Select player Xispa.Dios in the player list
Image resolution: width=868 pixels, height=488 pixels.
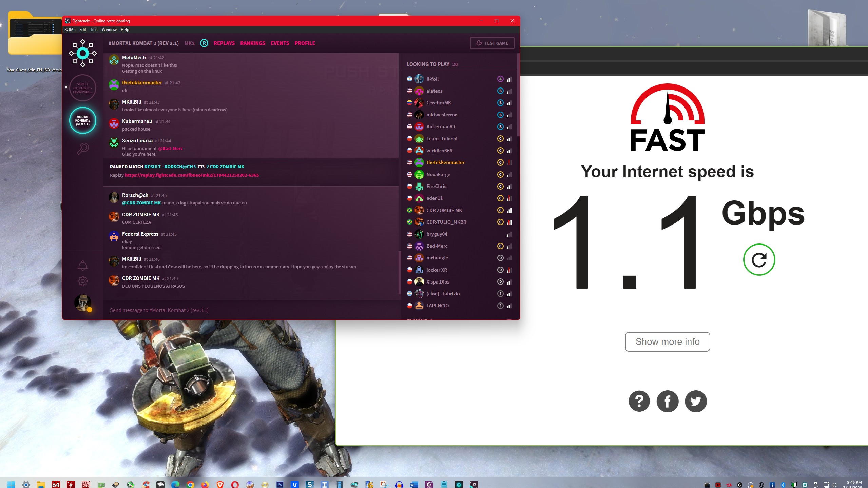click(x=459, y=282)
